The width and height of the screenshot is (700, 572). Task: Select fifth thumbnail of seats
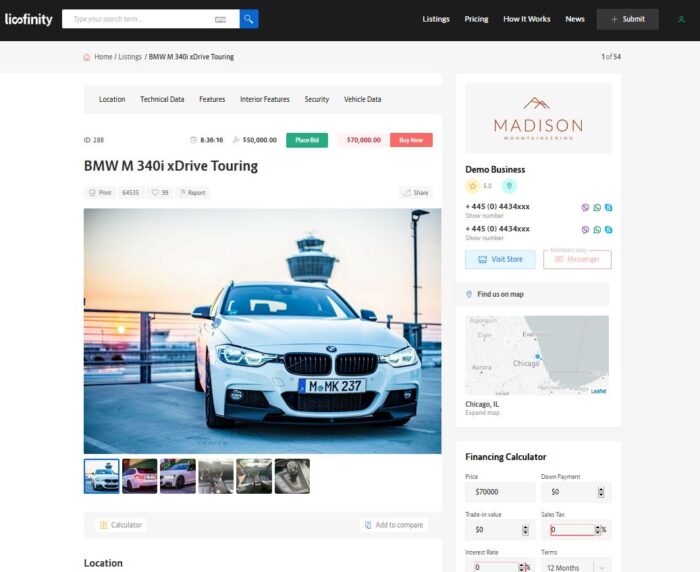click(x=254, y=476)
